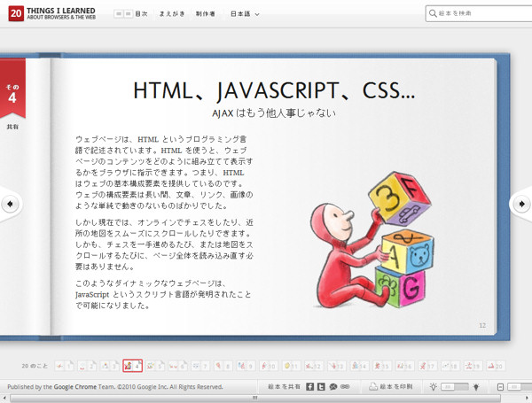Image resolution: width=532 pixels, height=403 pixels.
Task: Click the lights-off dark bulb icon
Action: click(x=476, y=387)
